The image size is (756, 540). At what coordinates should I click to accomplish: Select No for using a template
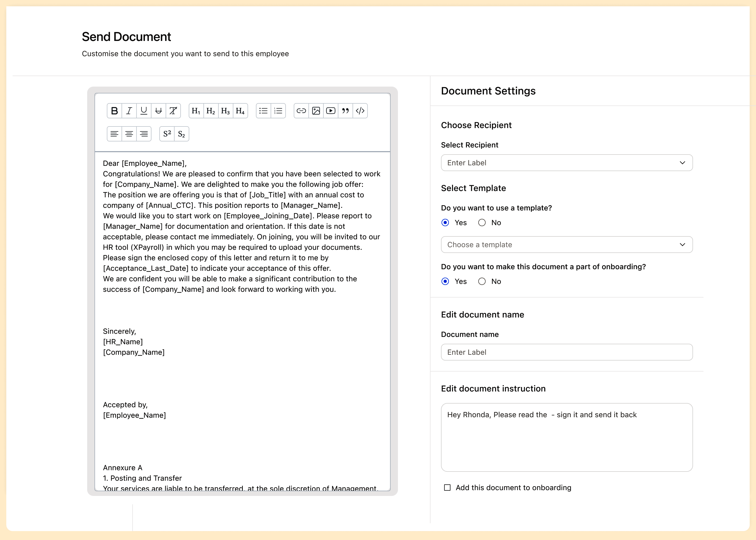tap(482, 223)
